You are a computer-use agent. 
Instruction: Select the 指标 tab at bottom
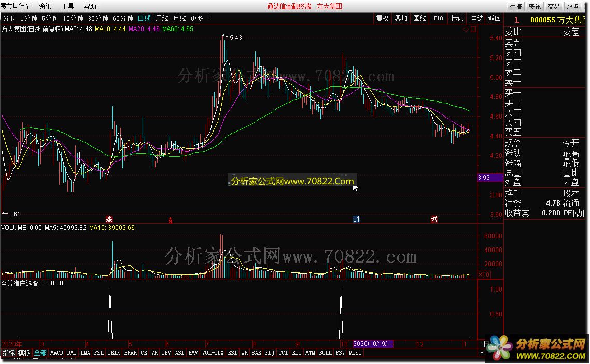tap(8, 353)
